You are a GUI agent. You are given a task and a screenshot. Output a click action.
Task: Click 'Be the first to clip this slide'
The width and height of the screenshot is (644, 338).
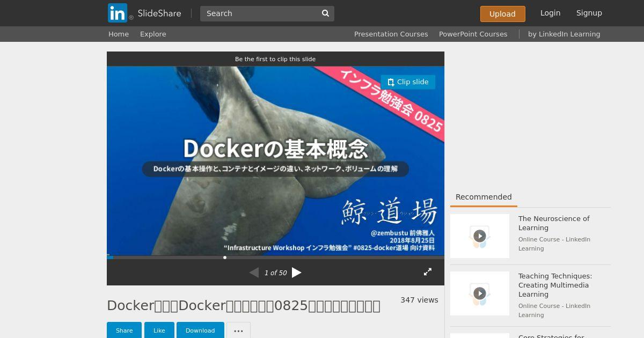275,59
